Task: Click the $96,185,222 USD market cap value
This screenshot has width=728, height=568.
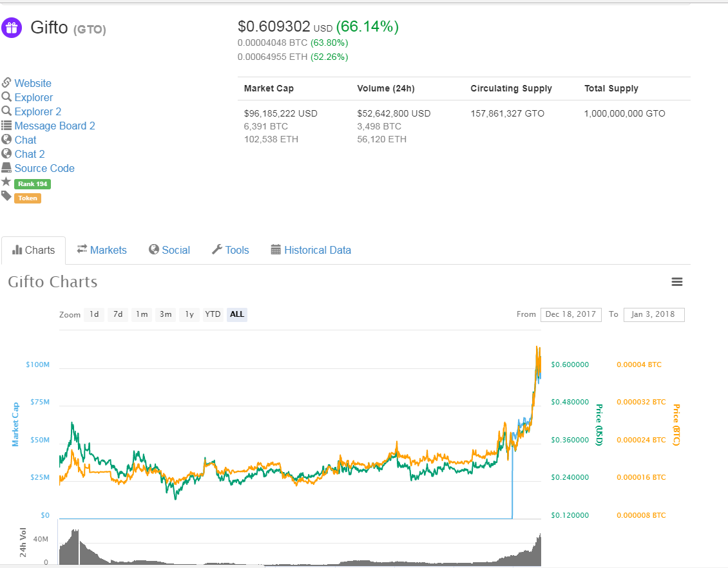Action: tap(281, 113)
